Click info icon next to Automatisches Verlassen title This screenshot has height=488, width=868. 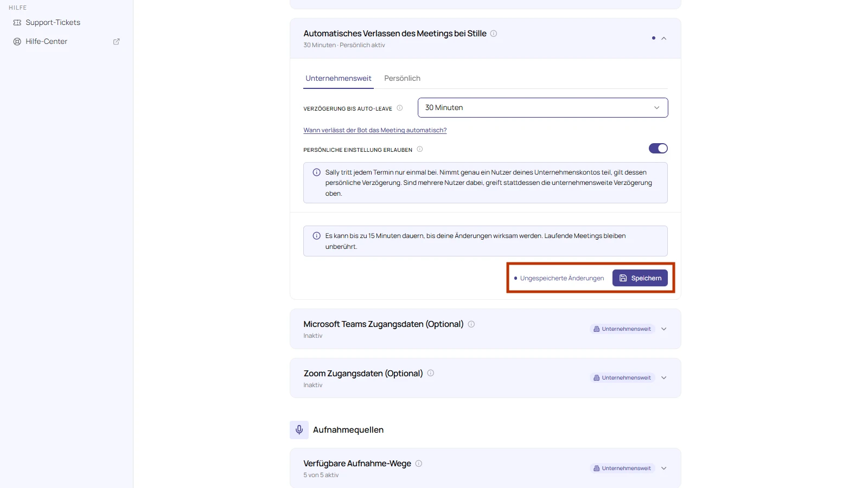(x=494, y=34)
